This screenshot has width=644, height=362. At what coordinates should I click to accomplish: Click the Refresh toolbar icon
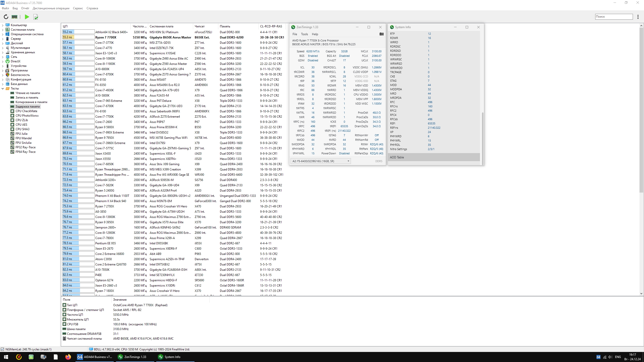[x=6, y=17]
